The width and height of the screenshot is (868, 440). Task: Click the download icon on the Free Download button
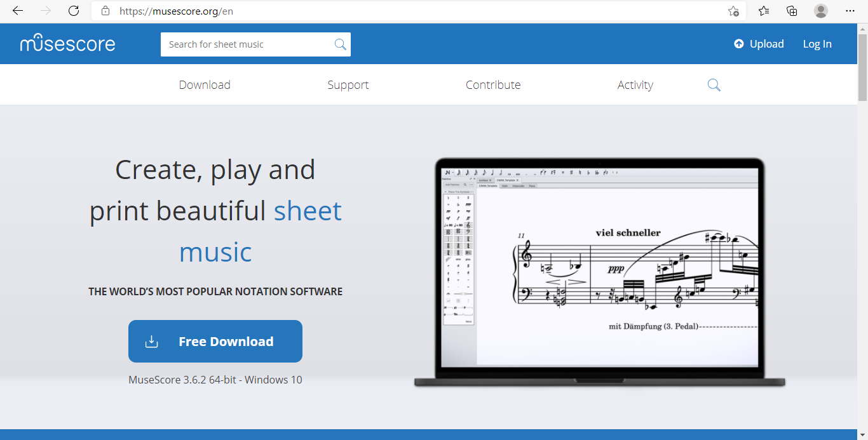(151, 342)
